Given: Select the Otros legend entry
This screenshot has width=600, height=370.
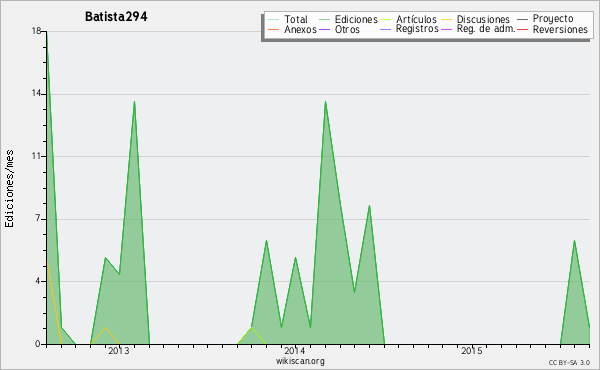Looking at the screenshot, I should click(347, 29).
